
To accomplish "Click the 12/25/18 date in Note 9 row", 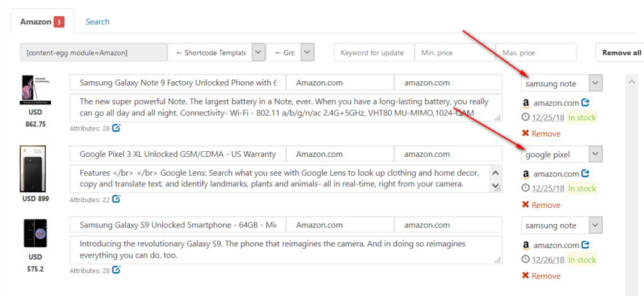I will (548, 118).
